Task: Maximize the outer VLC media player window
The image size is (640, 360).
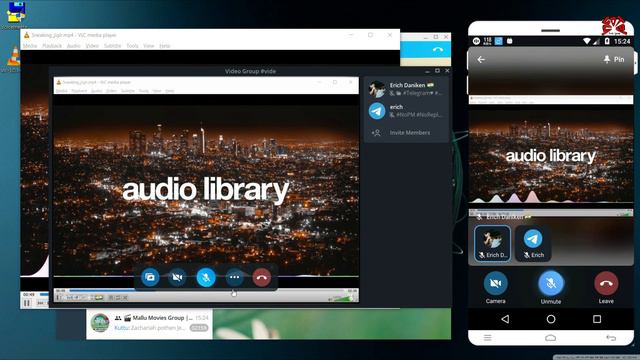Action: [370, 35]
